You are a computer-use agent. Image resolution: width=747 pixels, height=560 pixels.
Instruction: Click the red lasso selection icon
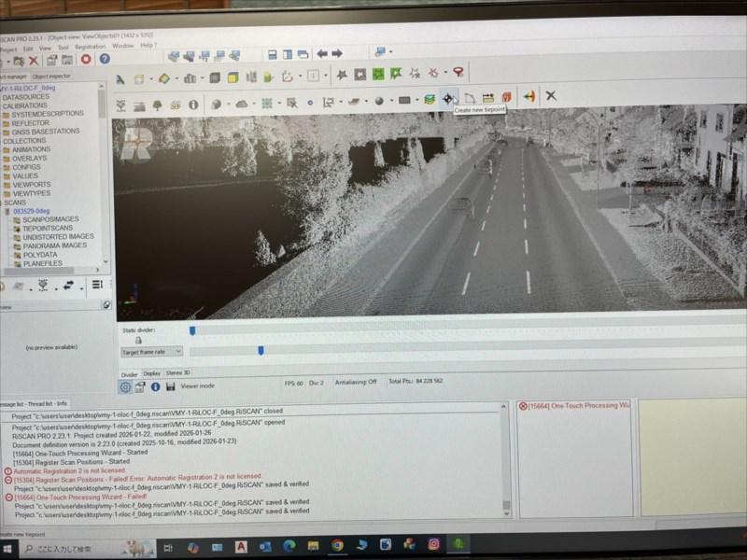458,74
